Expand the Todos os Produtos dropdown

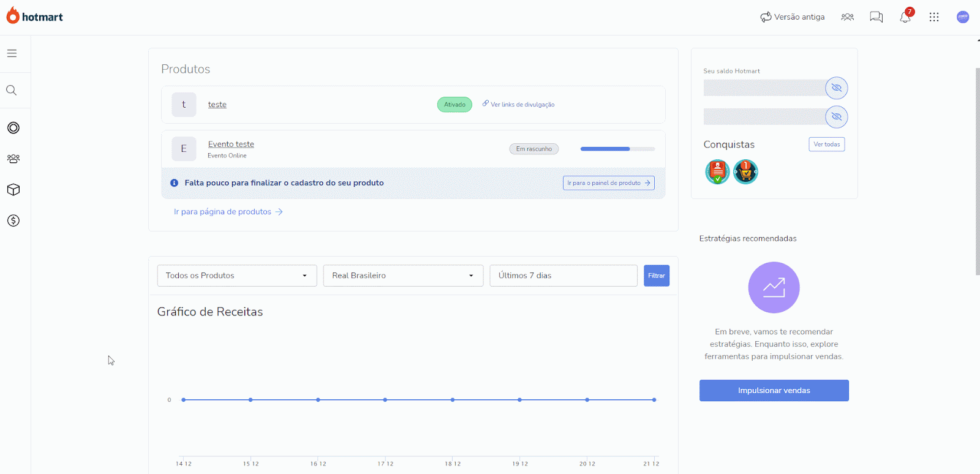237,276
